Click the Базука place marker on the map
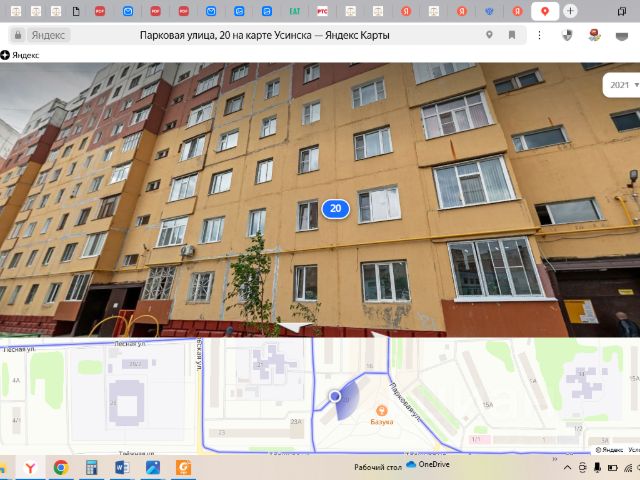This screenshot has width=640, height=480. point(382,410)
